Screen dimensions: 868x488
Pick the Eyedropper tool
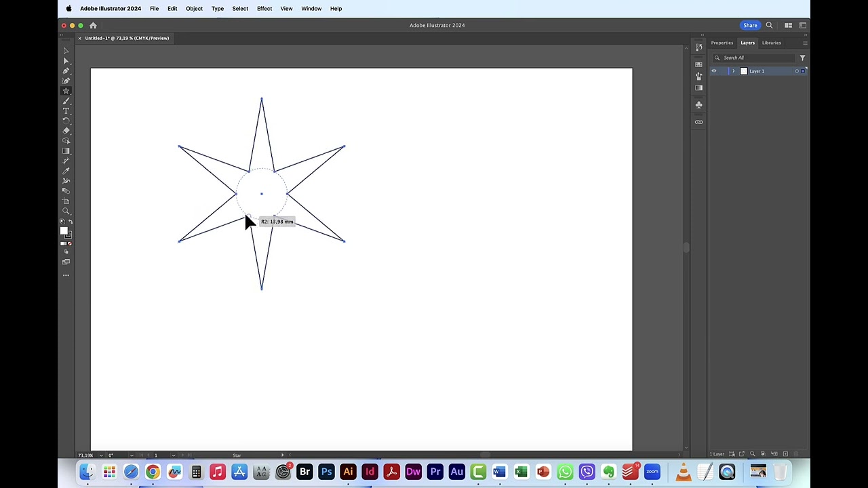pos(66,171)
